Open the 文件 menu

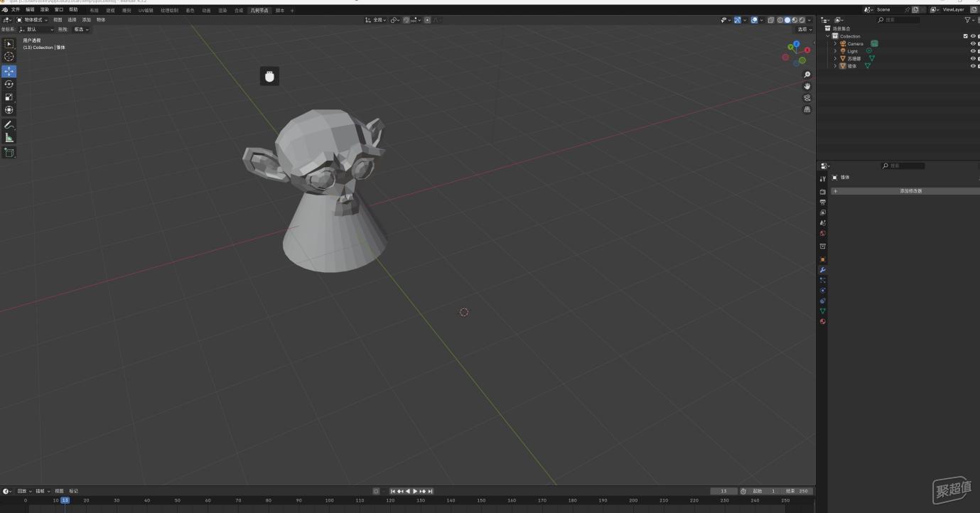tap(16, 10)
